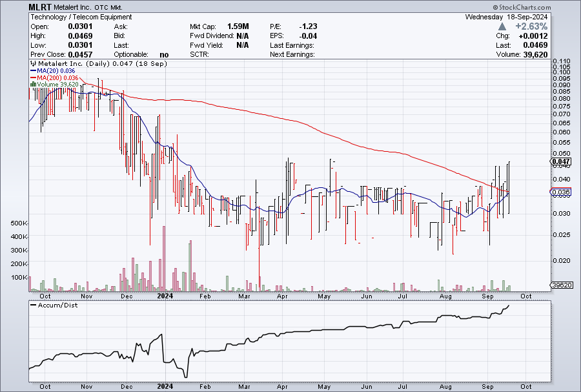Image resolution: width=581 pixels, height=392 pixels.
Task: Click the blue MA(20) 0.036 legend entry
Action: pyautogui.click(x=53, y=71)
